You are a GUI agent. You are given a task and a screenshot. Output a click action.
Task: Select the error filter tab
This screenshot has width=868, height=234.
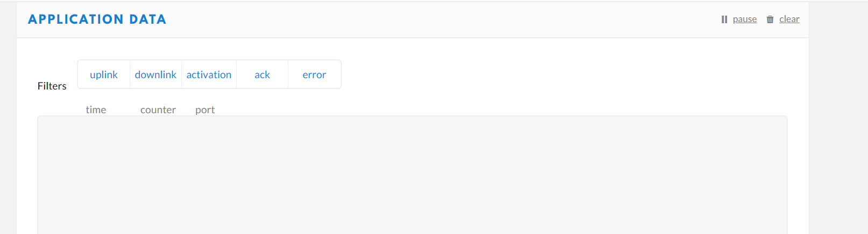pos(314,74)
